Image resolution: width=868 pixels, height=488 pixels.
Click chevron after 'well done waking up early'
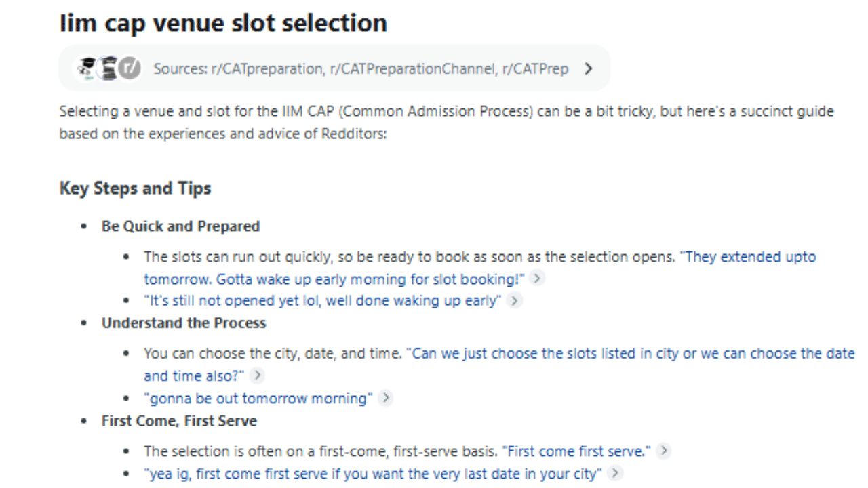(x=515, y=300)
